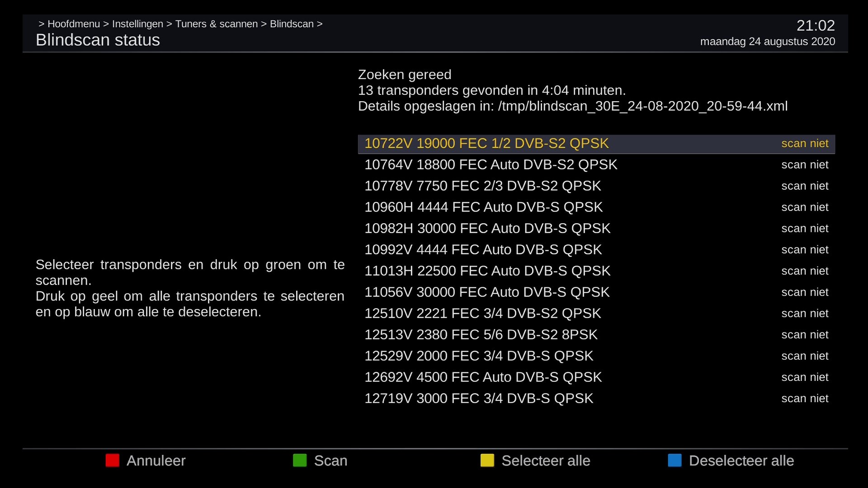
Task: Toggle 'scan niet' on 12719V 3000 row
Action: (x=804, y=399)
